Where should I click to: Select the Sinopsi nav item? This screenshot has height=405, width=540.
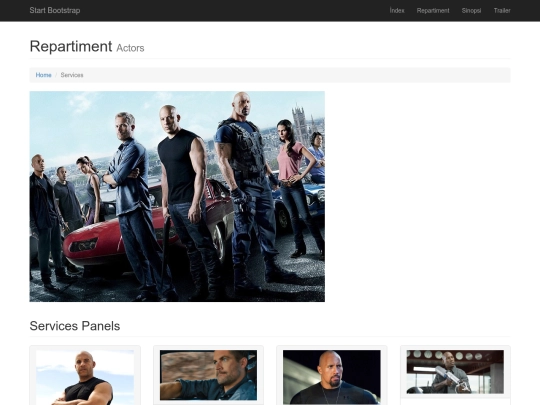(x=471, y=11)
